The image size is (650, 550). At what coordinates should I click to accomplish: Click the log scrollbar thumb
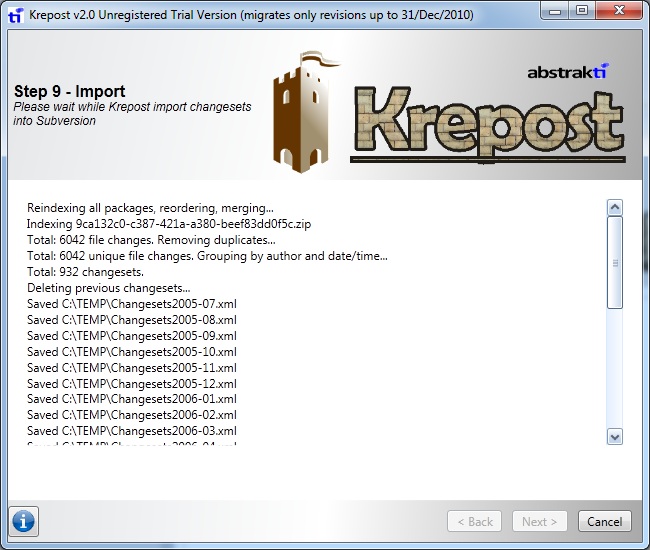pos(615,263)
